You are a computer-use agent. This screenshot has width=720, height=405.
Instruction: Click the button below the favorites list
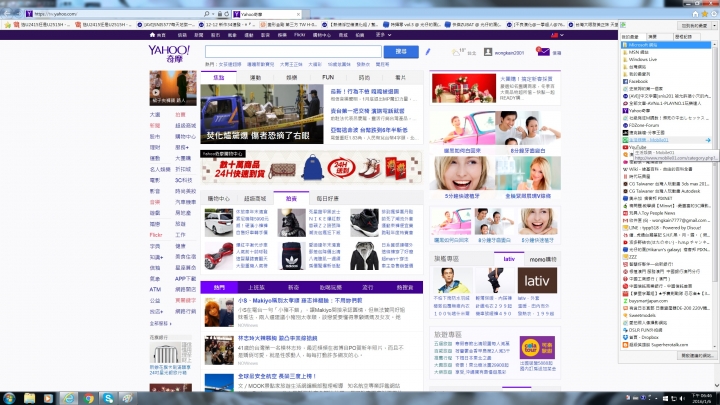pyautogui.click(x=697, y=356)
